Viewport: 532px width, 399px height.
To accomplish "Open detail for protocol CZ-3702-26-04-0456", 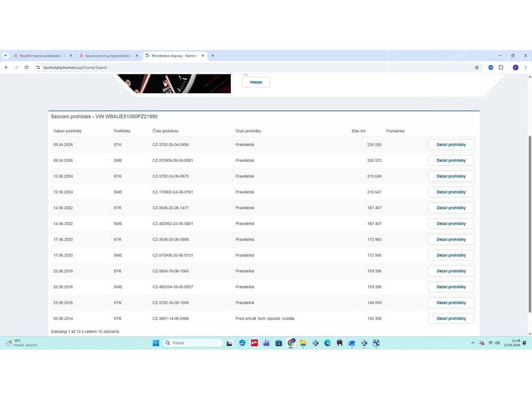I will point(451,145).
